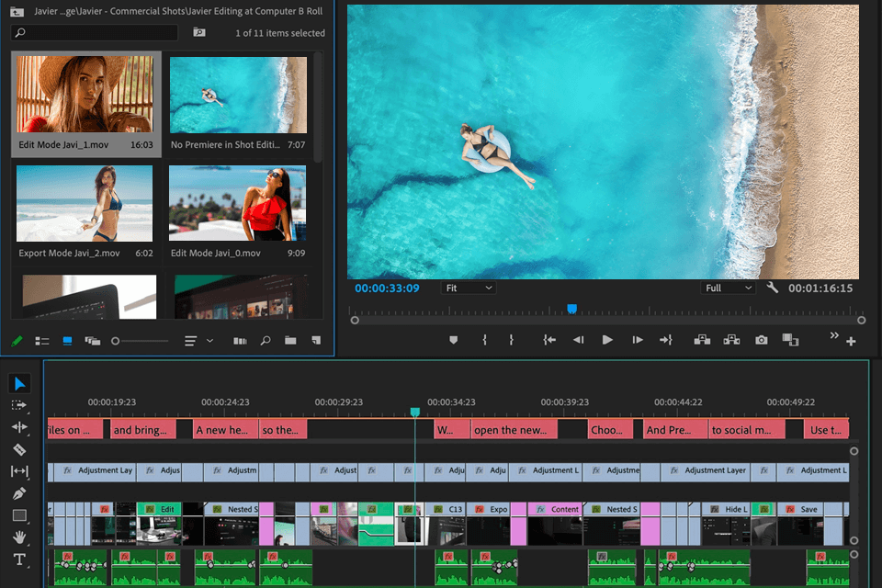Switch project panel to icon view
Image resolution: width=882 pixels, height=588 pixels.
67,341
